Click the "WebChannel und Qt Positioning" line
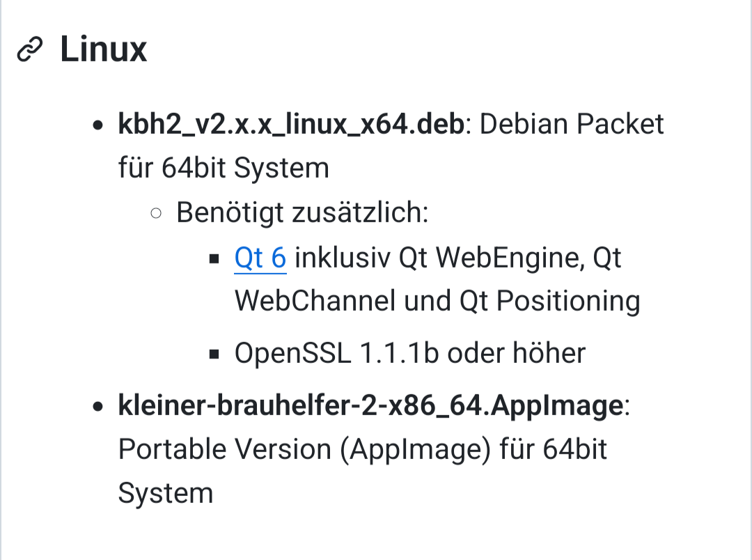The height and width of the screenshot is (560, 752). point(437,302)
